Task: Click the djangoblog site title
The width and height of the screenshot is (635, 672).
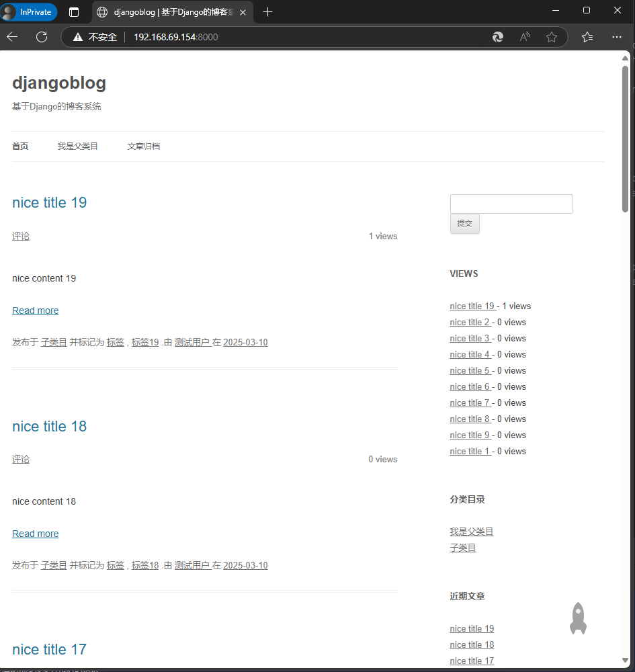Action: point(59,83)
